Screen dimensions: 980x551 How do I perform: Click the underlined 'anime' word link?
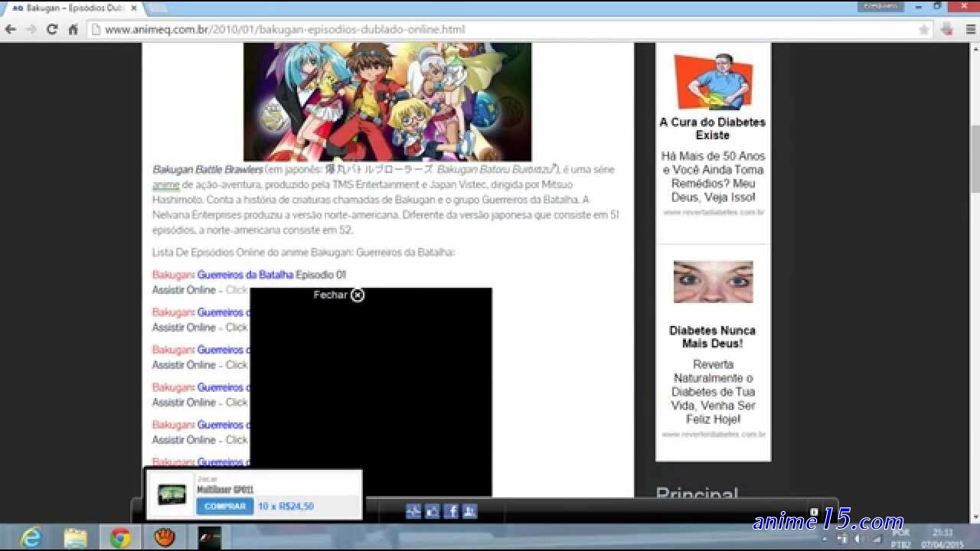coord(165,184)
